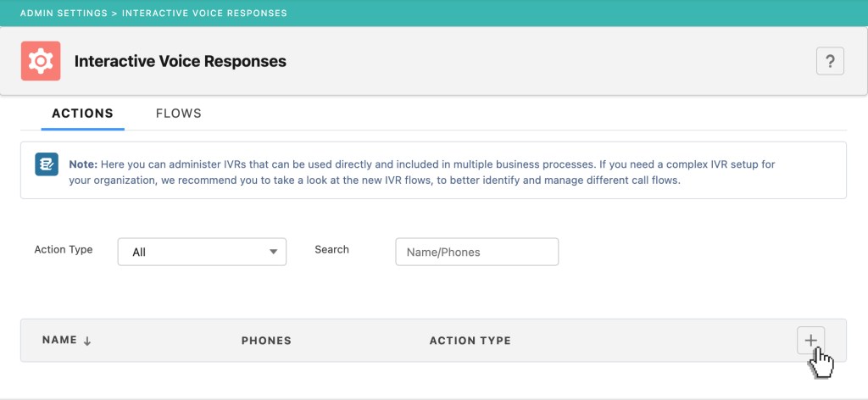The height and width of the screenshot is (400, 868).
Task: Click the 'Search' field label
Action: (331, 250)
